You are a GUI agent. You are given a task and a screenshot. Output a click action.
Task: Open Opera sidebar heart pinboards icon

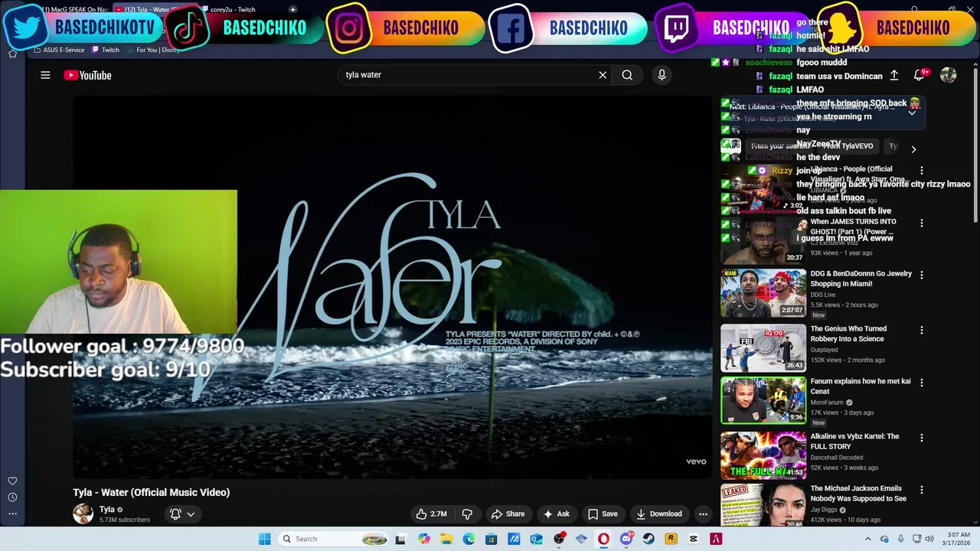(12, 481)
